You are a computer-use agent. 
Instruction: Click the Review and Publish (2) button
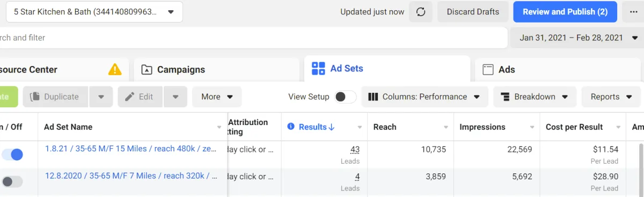(x=565, y=12)
